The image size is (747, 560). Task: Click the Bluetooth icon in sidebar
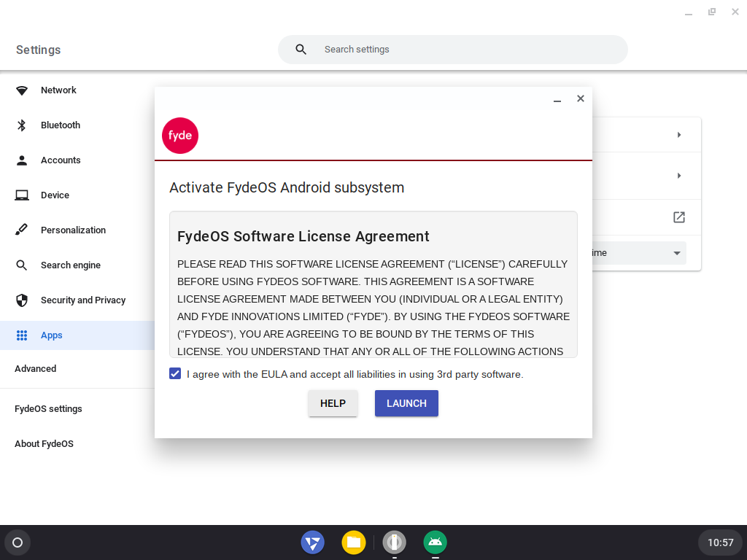[x=21, y=125]
